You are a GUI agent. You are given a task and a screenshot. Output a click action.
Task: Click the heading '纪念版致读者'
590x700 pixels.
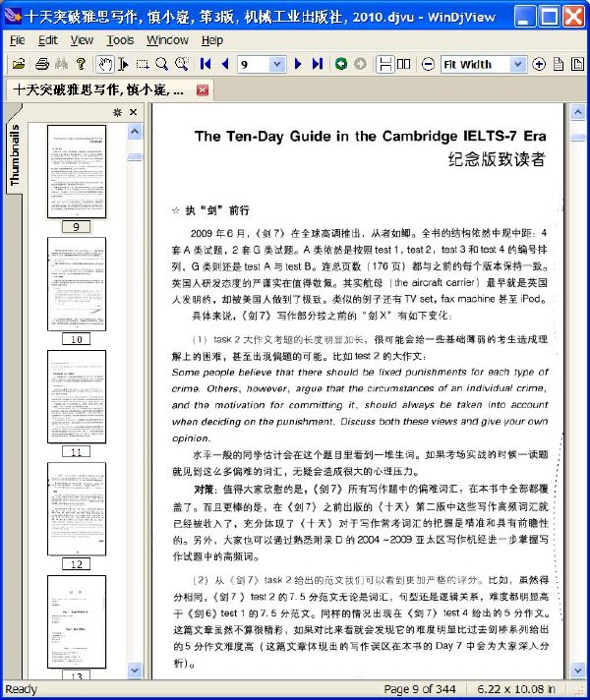[x=497, y=159]
